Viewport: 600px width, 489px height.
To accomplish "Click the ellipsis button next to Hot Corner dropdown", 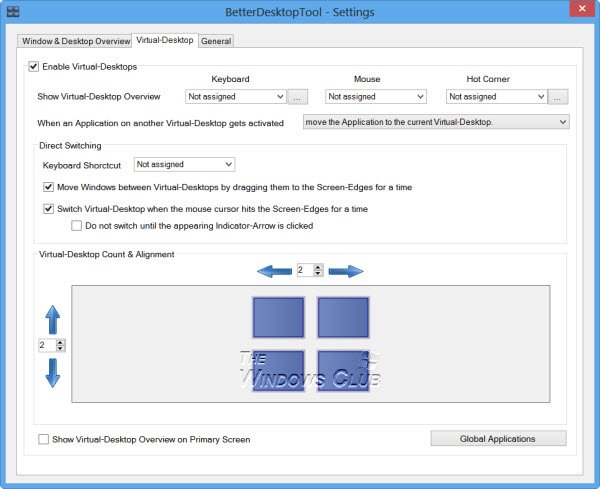I will (x=558, y=97).
